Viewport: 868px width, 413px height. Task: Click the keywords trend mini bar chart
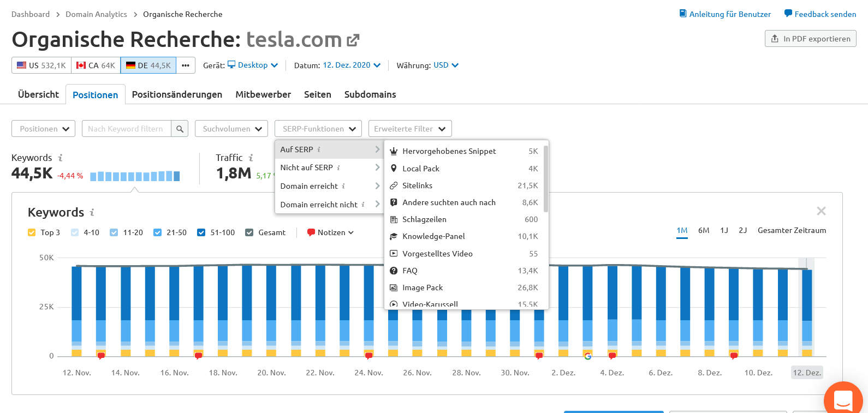(x=135, y=176)
